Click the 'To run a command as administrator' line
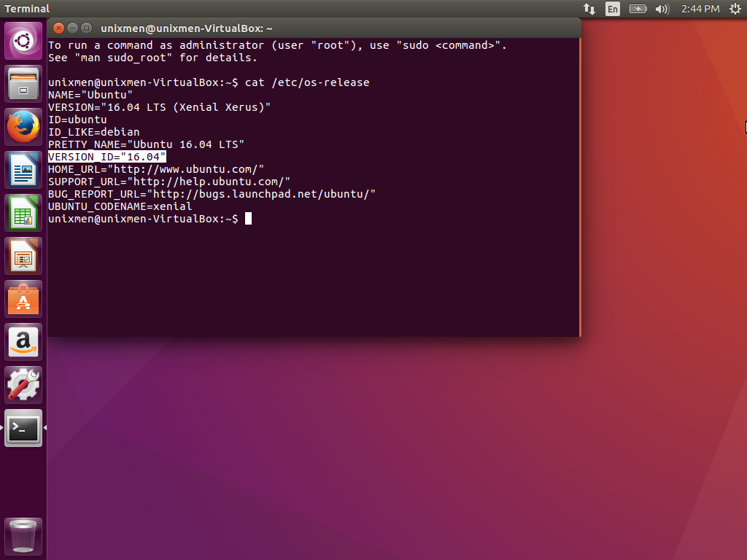 277,45
